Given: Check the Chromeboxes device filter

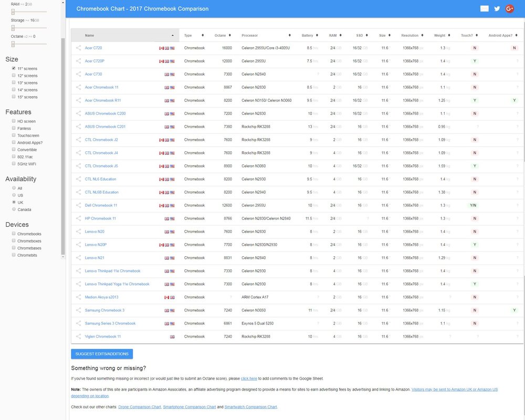Looking at the screenshot, I should 14,240.
